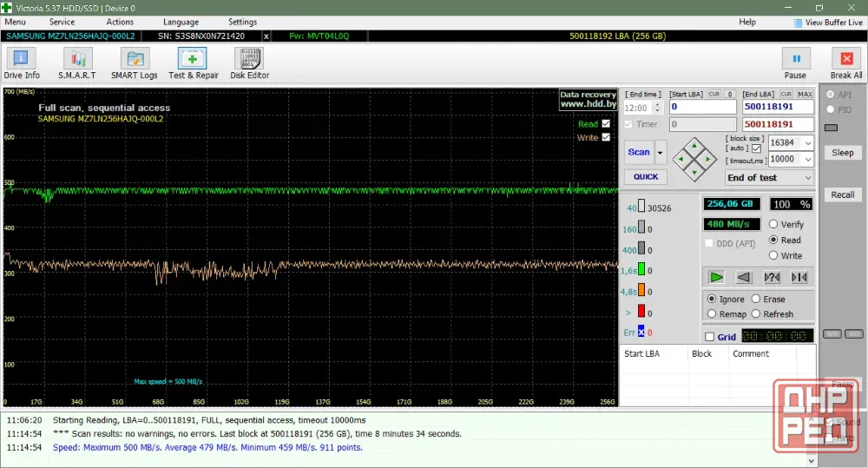Select the Verify radio button
This screenshot has width=868, height=468.
point(773,224)
